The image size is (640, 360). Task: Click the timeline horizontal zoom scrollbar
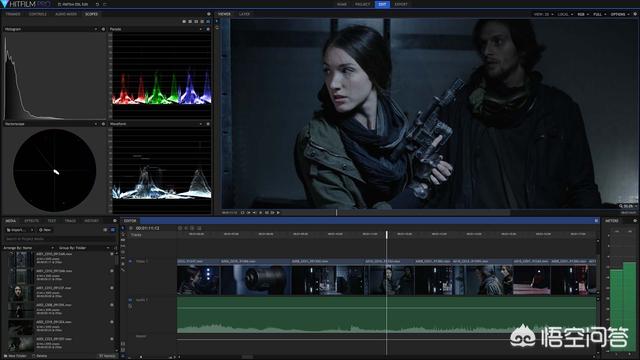point(247,357)
